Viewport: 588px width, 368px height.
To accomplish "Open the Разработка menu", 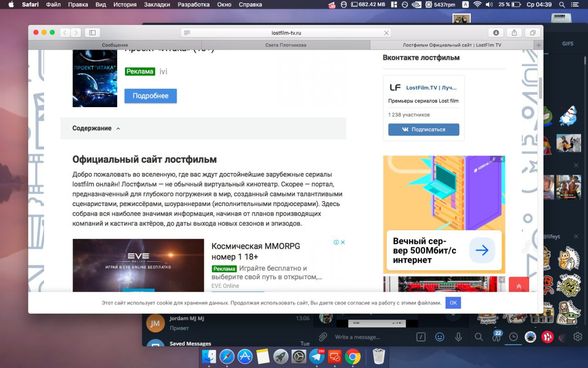I will pos(194,5).
